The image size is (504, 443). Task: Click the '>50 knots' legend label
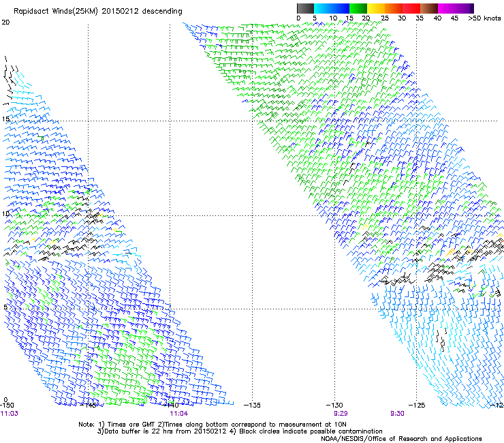(484, 18)
